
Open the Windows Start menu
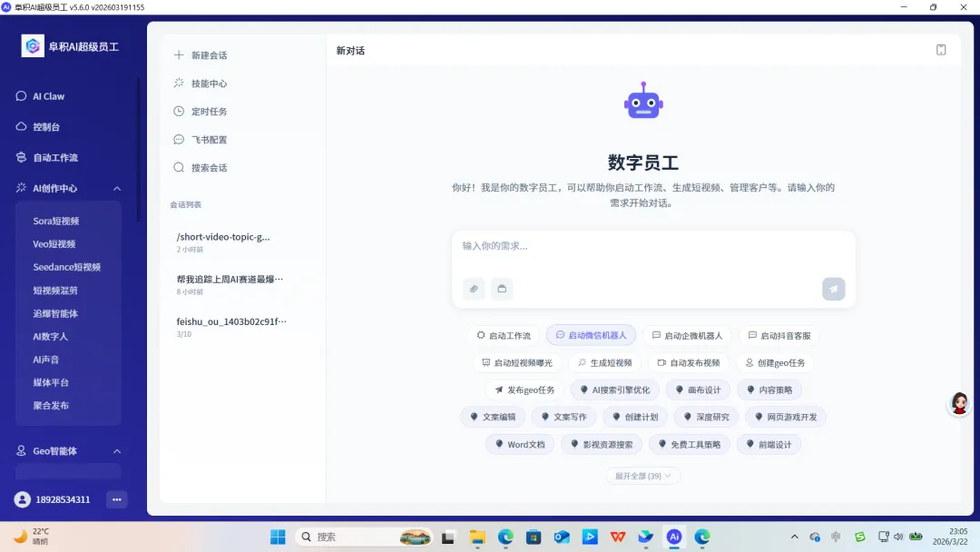(279, 537)
